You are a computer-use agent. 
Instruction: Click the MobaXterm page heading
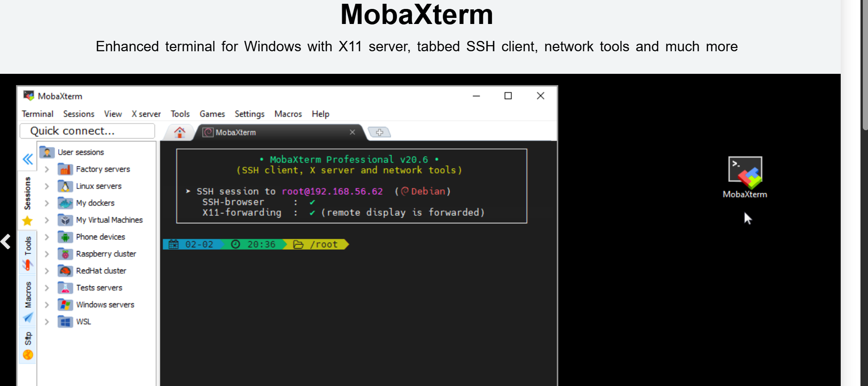[x=417, y=15]
